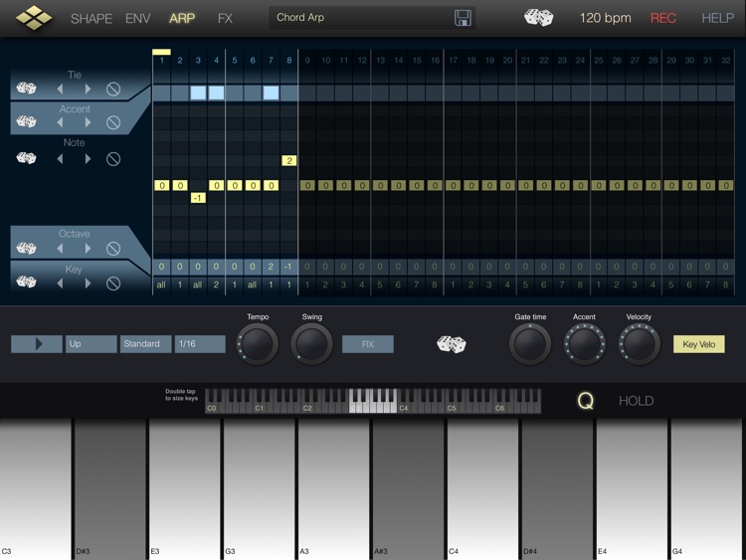The image size is (746, 560).
Task: Adjust the Tempo knob
Action: point(258,344)
